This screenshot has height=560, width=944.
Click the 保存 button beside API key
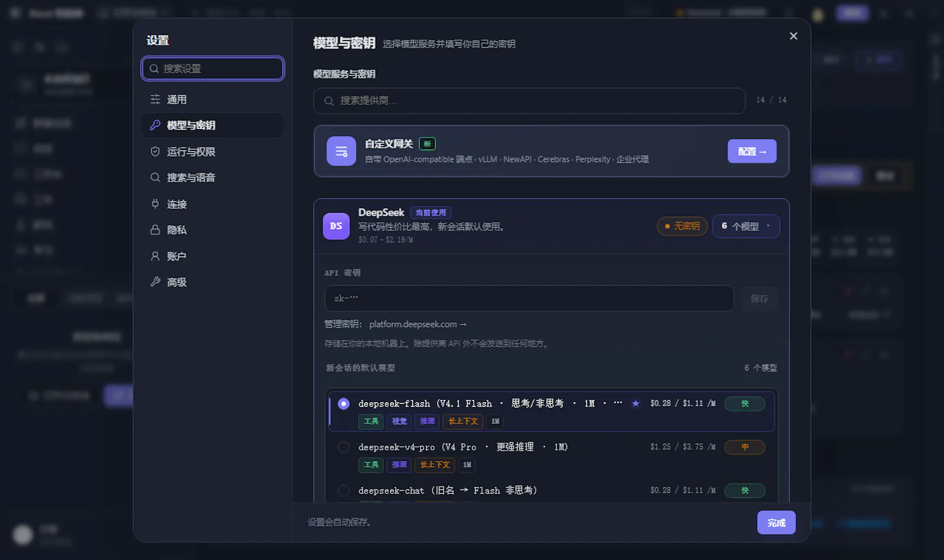tap(759, 299)
